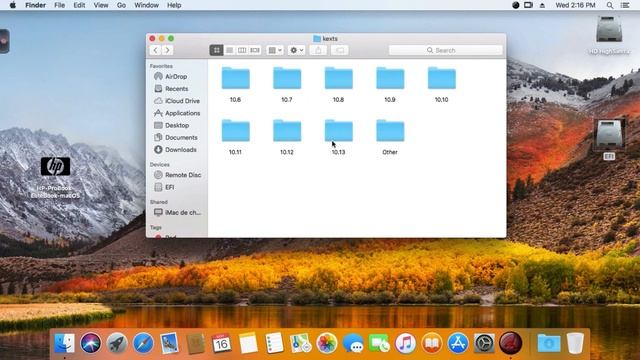Image resolution: width=640 pixels, height=360 pixels.
Task: Click the Edit Tags toolbar button
Action: click(340, 50)
